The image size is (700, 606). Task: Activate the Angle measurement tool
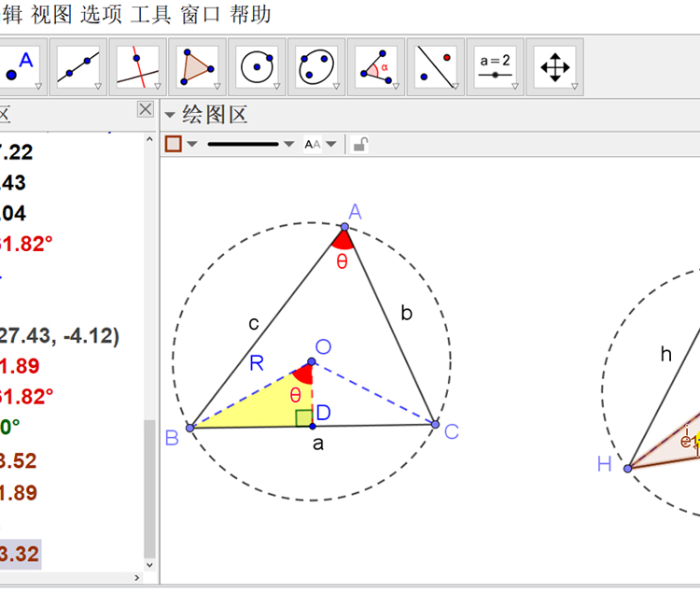(375, 66)
